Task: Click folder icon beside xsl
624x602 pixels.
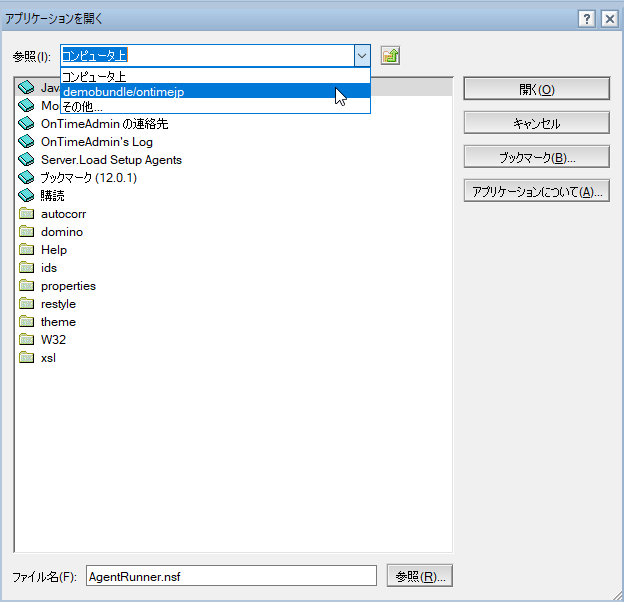Action: [26, 358]
